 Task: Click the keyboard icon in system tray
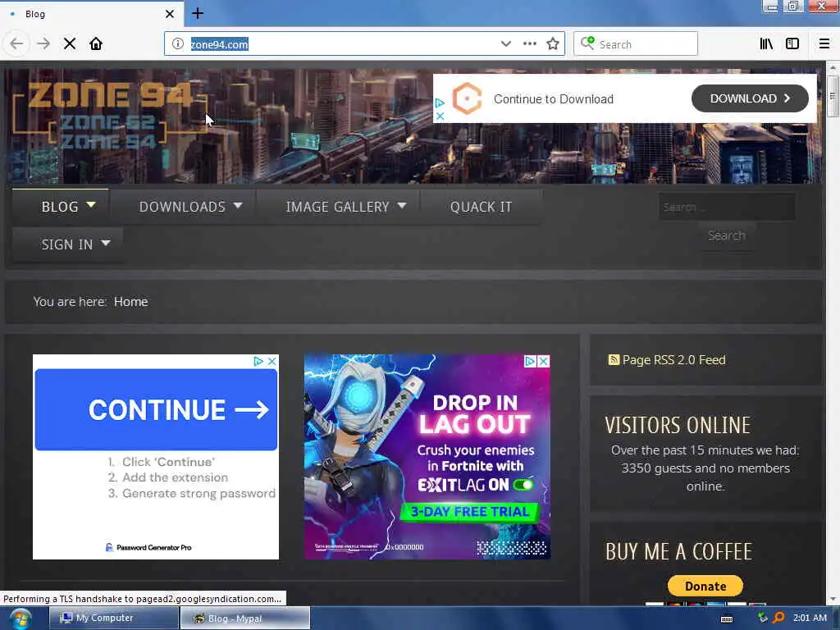[727, 619]
